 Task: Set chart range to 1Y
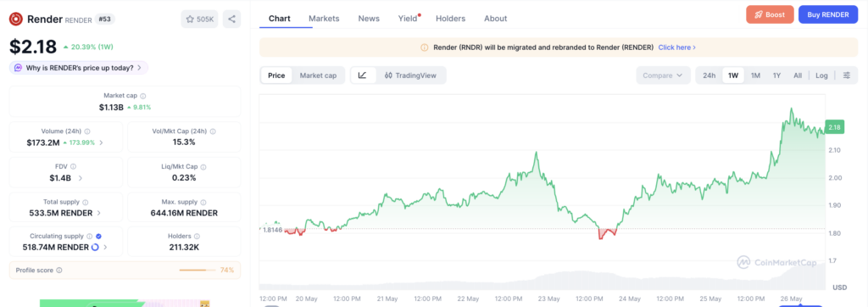coord(776,75)
